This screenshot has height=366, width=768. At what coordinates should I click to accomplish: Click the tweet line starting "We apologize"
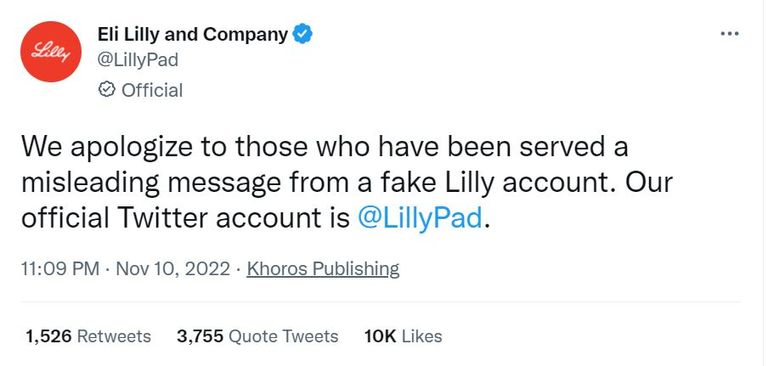(324, 146)
